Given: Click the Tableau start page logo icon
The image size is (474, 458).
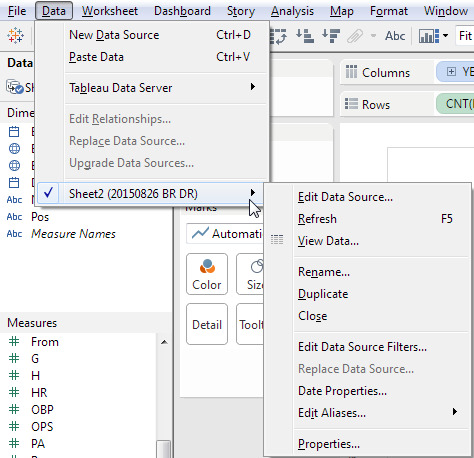Looking at the screenshot, I should coord(15,36).
